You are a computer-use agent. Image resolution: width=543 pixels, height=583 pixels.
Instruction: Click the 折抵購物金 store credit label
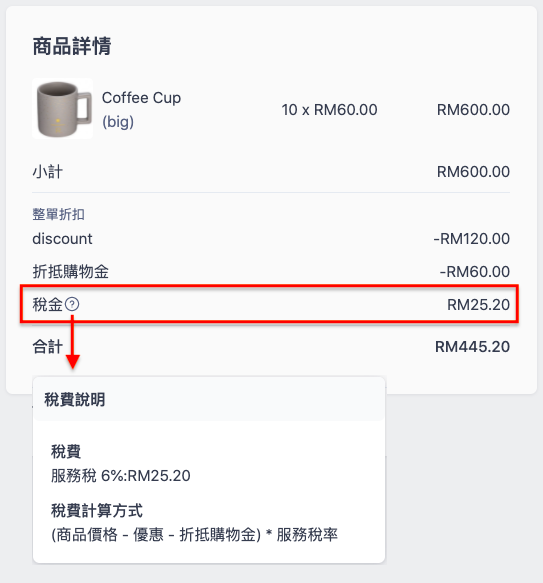pyautogui.click(x=71, y=271)
